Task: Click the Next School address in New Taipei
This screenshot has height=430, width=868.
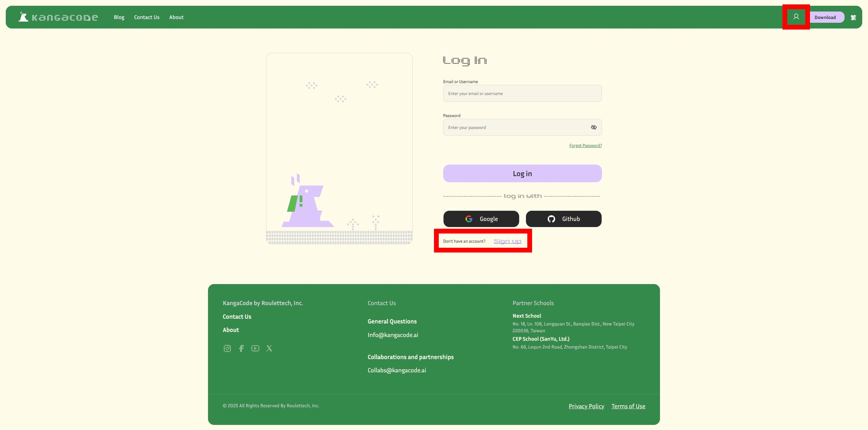Action: [573, 327]
